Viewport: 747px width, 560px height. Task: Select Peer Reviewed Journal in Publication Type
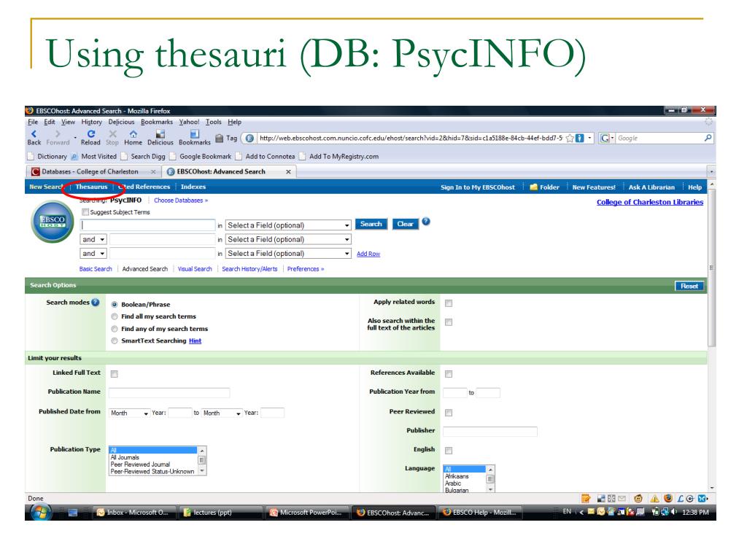click(140, 464)
